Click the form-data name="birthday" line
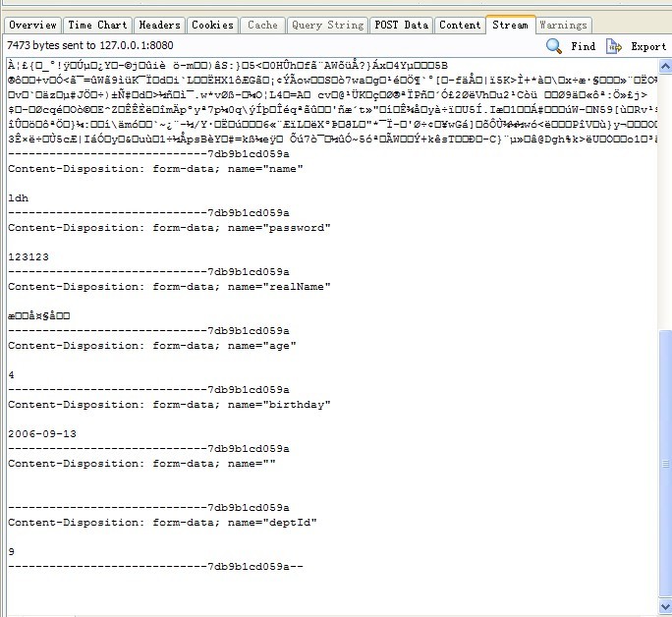Screen dimensions: 672x617 point(169,405)
